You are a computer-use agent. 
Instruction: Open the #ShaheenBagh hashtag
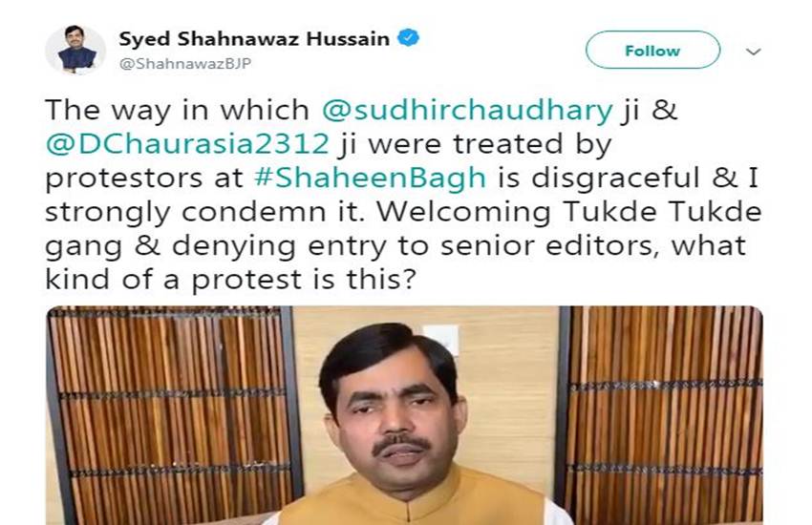pyautogui.click(x=371, y=178)
